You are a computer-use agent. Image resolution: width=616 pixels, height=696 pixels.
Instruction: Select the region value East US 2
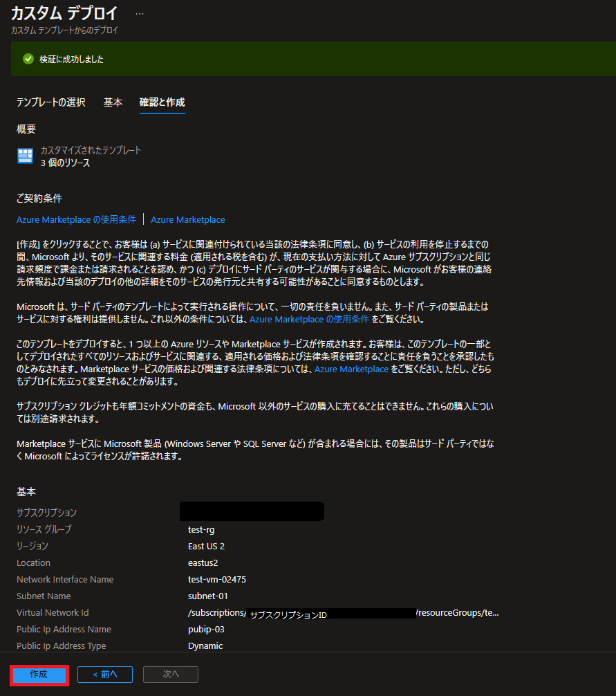coord(206,547)
